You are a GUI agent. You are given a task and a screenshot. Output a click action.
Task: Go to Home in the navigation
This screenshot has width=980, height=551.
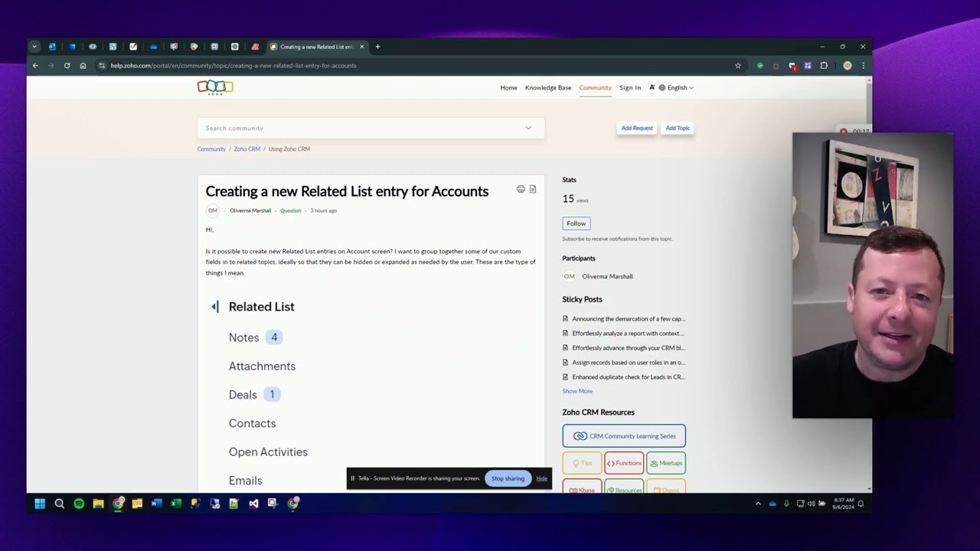click(508, 87)
